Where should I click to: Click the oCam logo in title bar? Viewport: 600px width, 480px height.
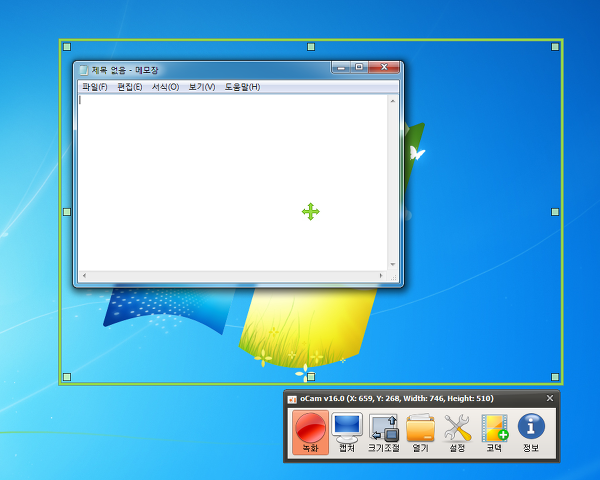(x=292, y=399)
